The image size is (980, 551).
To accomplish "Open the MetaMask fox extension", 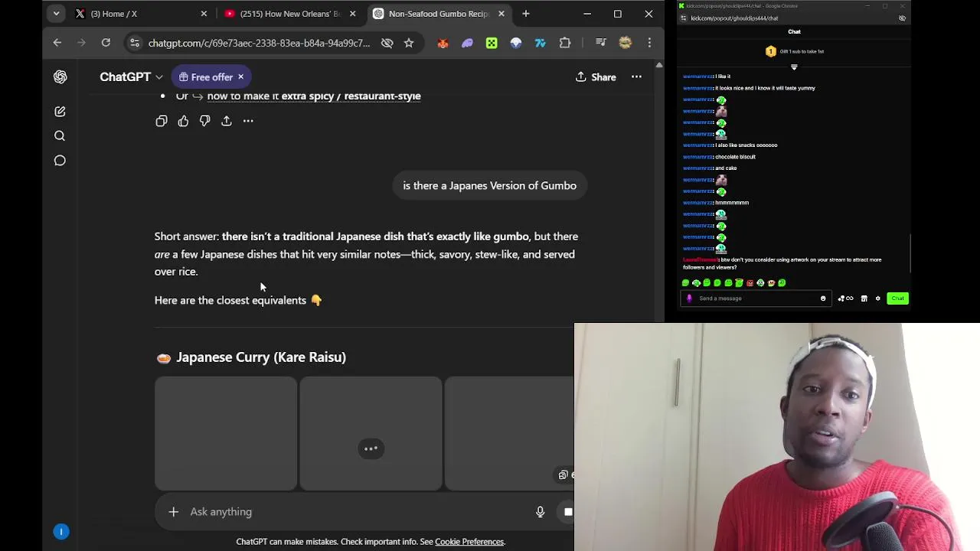I will 443,44.
